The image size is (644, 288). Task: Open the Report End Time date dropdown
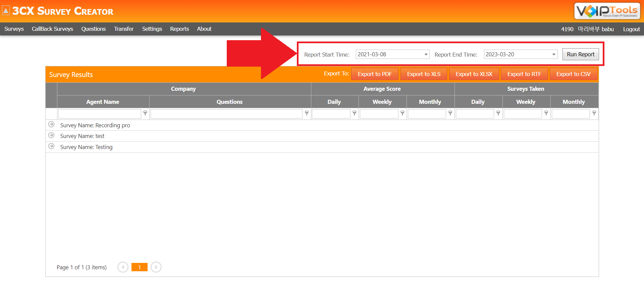554,54
